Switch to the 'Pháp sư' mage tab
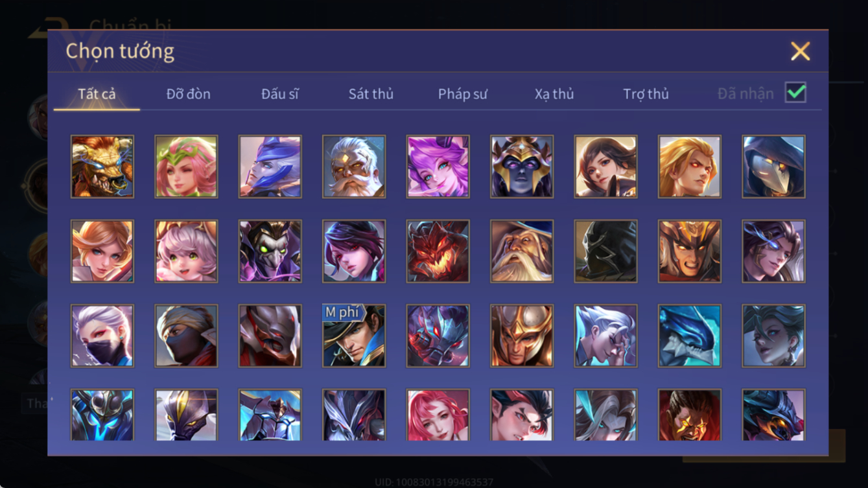868x488 pixels. click(462, 94)
